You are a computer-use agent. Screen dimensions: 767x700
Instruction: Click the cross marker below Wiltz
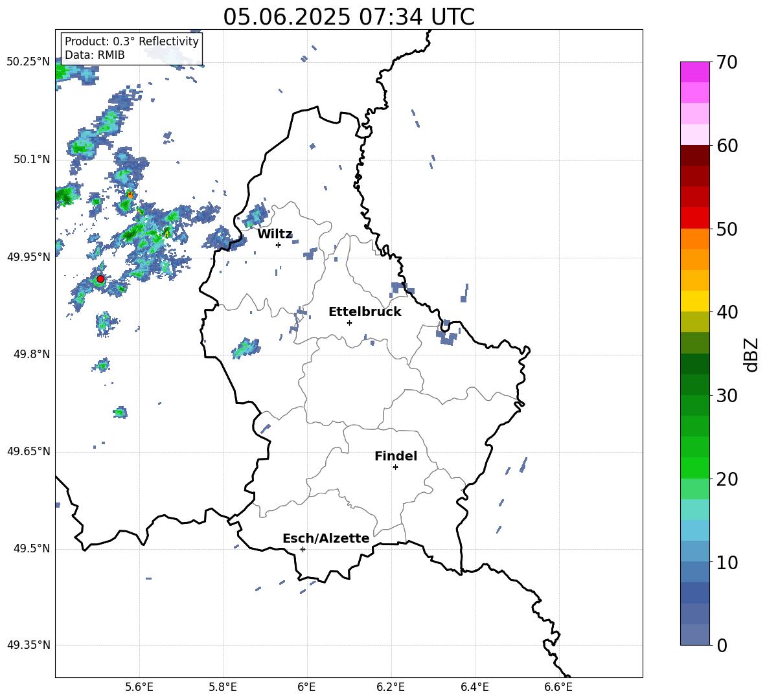coord(279,245)
